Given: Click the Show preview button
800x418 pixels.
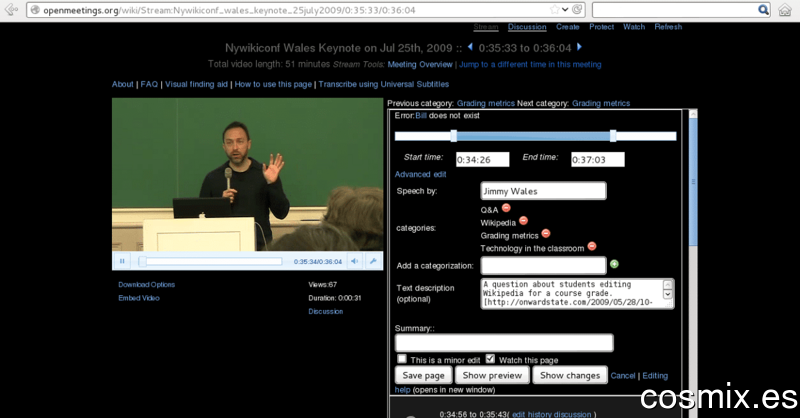Looking at the screenshot, I should 492,375.
